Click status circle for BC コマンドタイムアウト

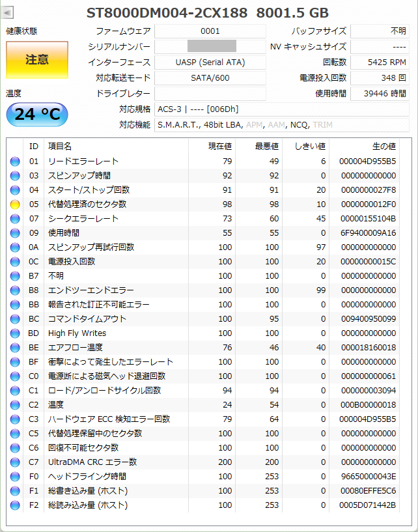(x=15, y=319)
